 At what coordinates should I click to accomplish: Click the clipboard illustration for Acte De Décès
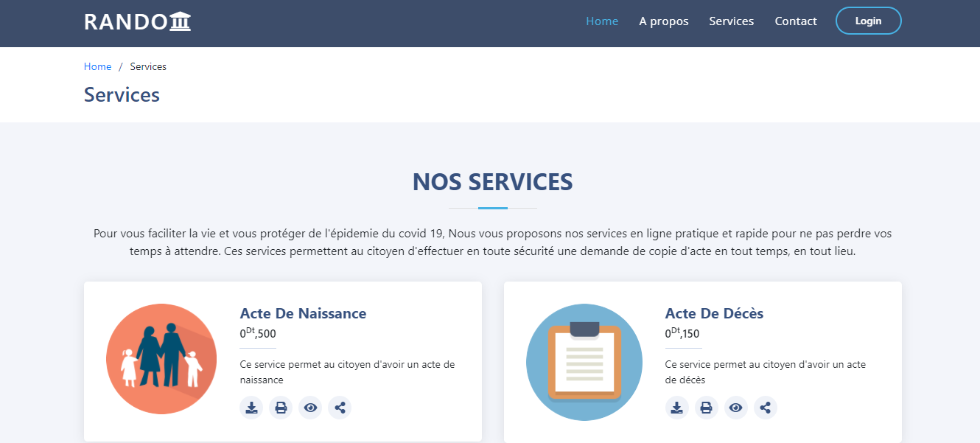[x=584, y=362]
